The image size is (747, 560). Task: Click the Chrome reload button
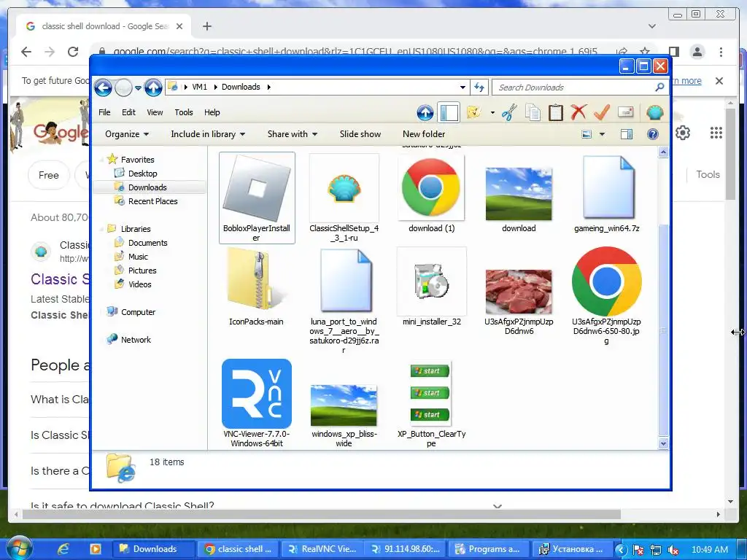tap(73, 52)
